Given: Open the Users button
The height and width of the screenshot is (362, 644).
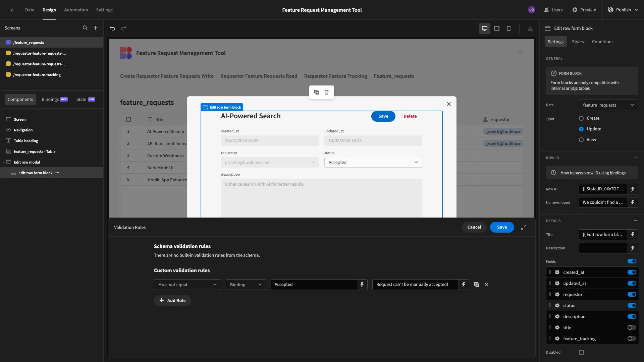Looking at the screenshot, I should coord(553,10).
